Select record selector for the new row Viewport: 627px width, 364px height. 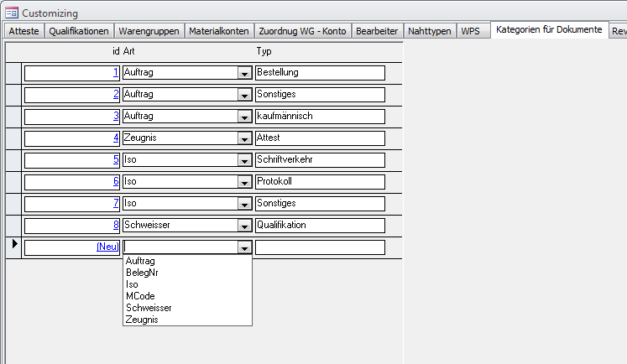pos(13,247)
